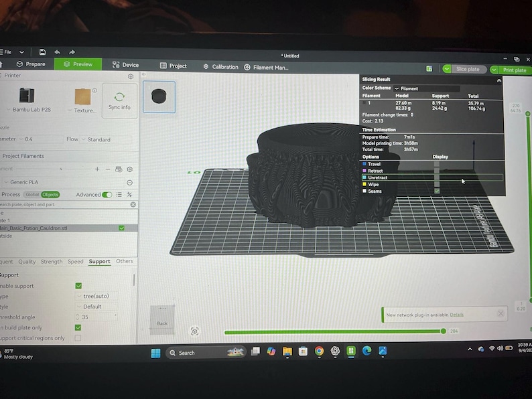Open the Speed settings tab
532x399 pixels.
(75, 262)
